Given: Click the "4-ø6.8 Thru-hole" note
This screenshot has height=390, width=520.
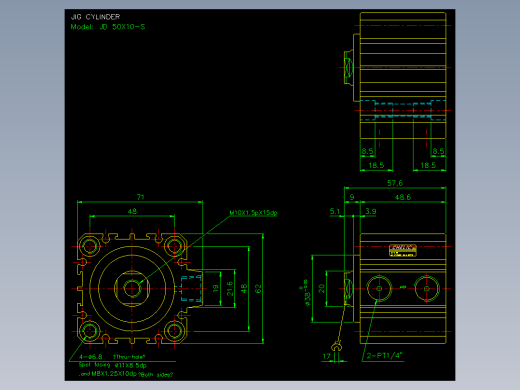Looking at the screenshot, I should (x=112, y=357).
